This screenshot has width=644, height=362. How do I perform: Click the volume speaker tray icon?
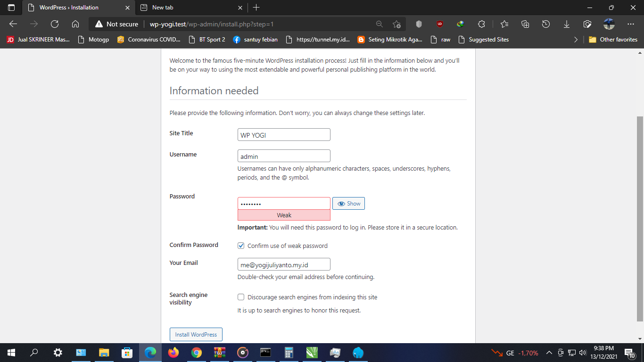point(583,353)
